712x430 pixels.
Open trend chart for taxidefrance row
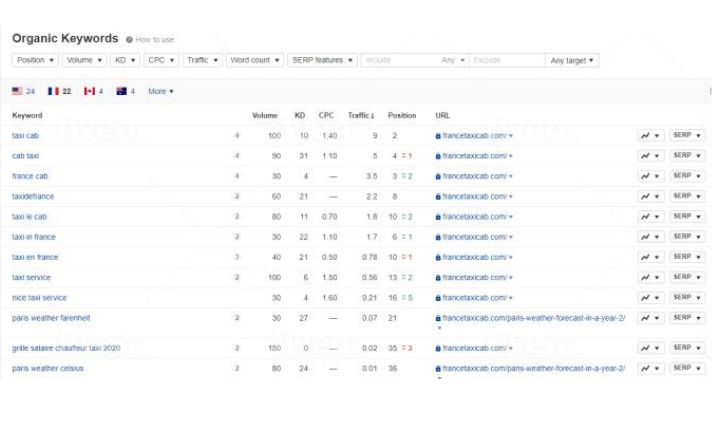(x=651, y=196)
